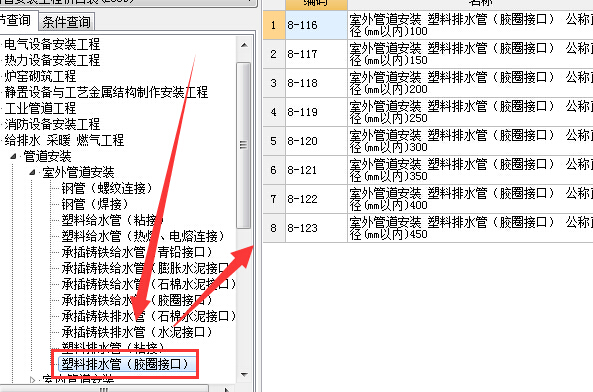593x392 pixels.
Task: Select row number 1 header
Action: pyautogui.click(x=274, y=25)
